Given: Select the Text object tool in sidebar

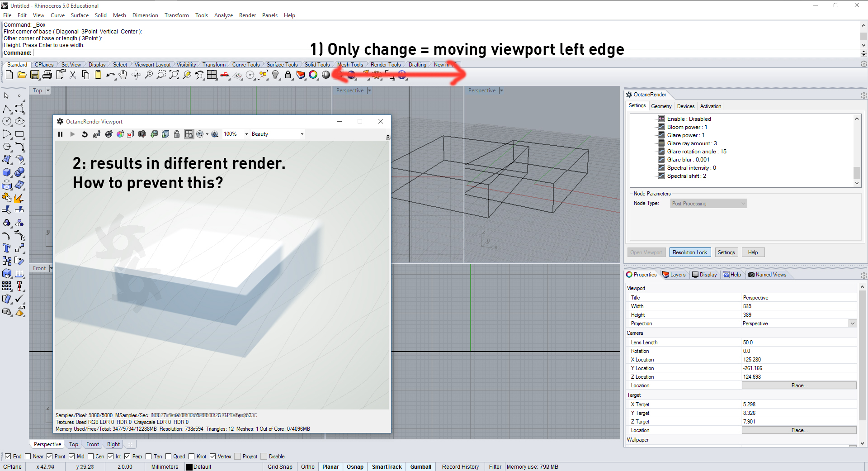Looking at the screenshot, I should tap(7, 248).
